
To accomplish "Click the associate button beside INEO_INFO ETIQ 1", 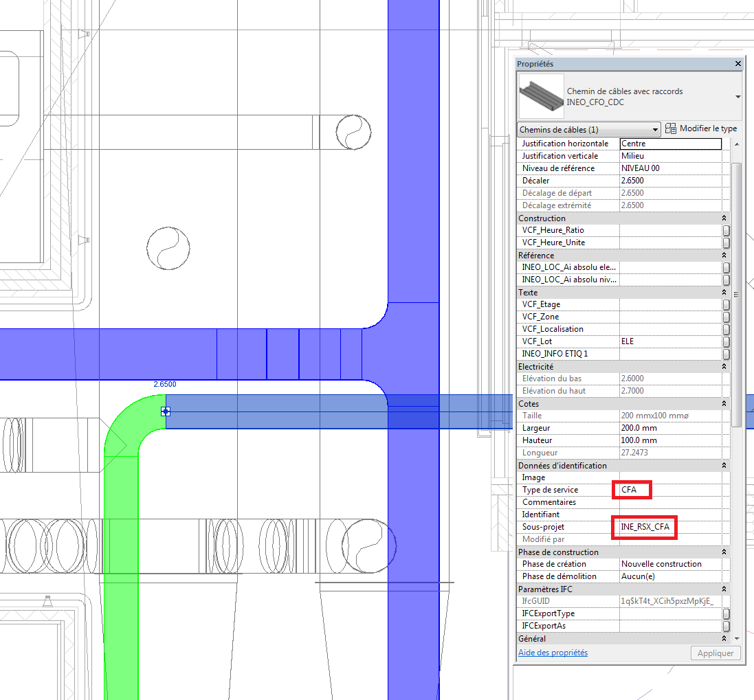I will 726,354.
